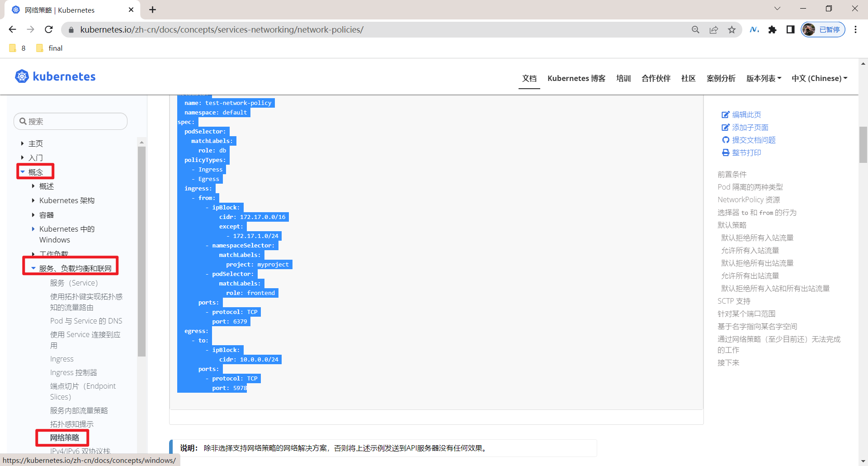868x466 pixels.
Task: Jump to 前置条件 section
Action: click(x=732, y=174)
